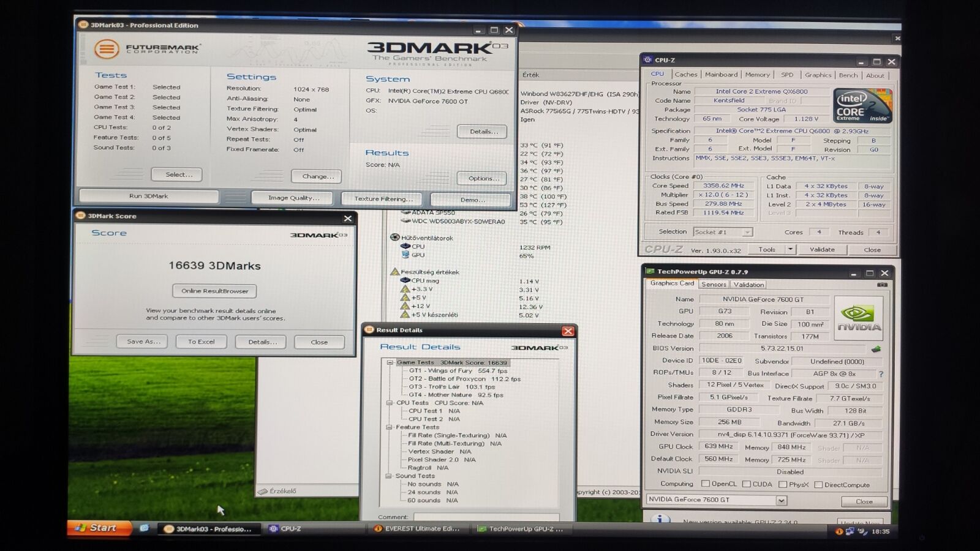Collapse the Feature Tests tree node
Screen dimensions: 980x551
[389, 427]
